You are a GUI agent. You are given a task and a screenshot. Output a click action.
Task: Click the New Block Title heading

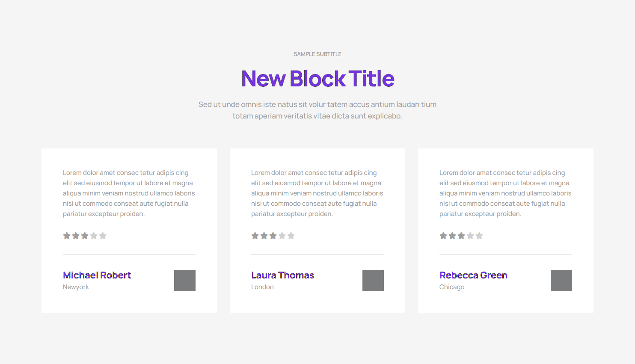tap(317, 79)
